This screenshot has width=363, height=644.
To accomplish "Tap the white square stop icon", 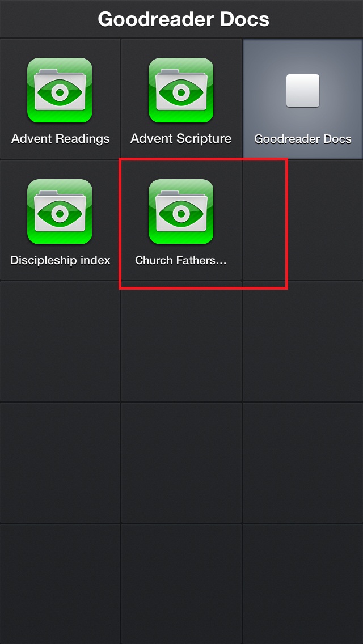I will 303,91.
